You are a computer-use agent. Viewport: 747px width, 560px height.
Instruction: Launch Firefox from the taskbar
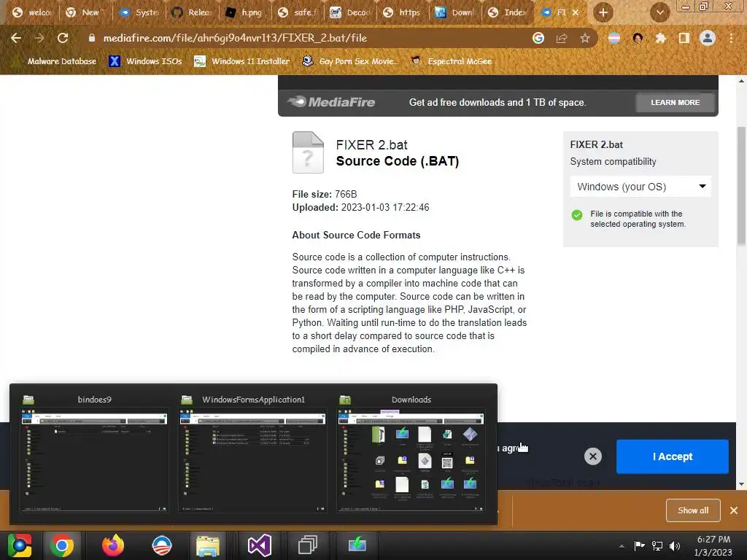[x=113, y=545]
